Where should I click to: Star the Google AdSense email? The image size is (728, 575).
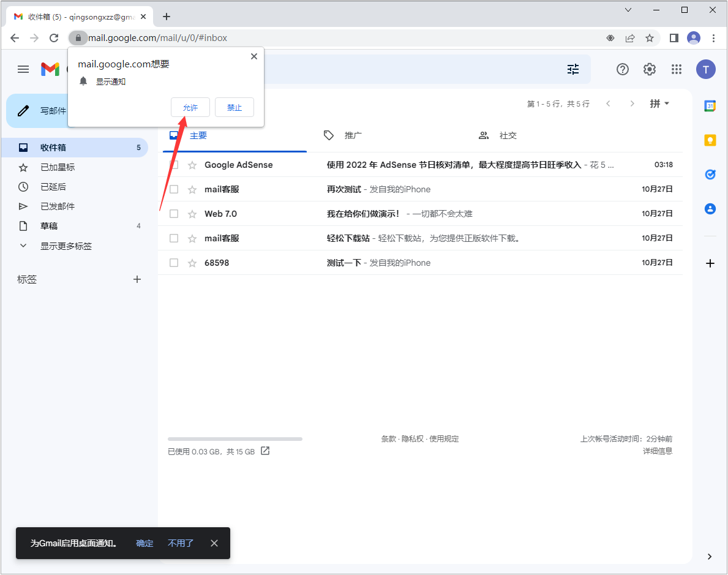point(192,165)
